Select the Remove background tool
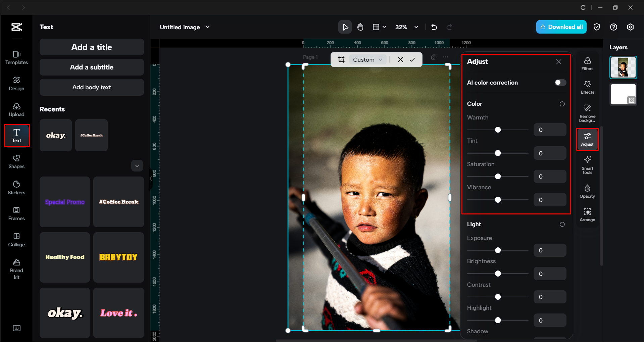 point(587,112)
